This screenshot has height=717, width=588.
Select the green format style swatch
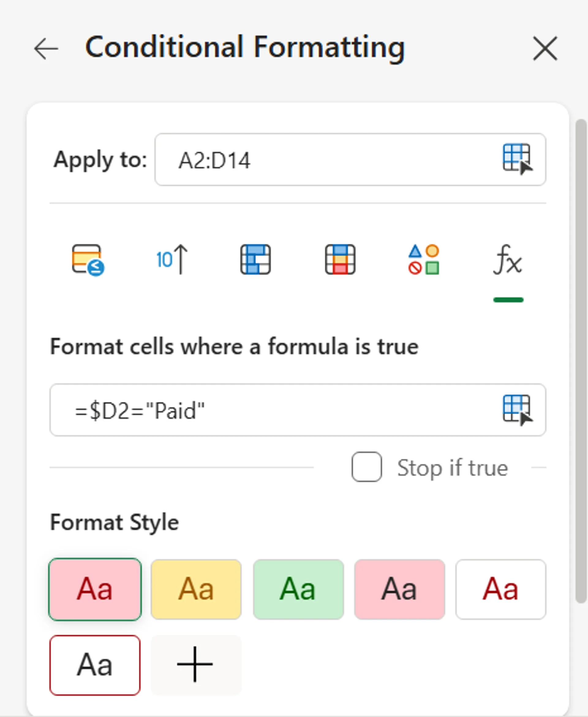tap(298, 589)
